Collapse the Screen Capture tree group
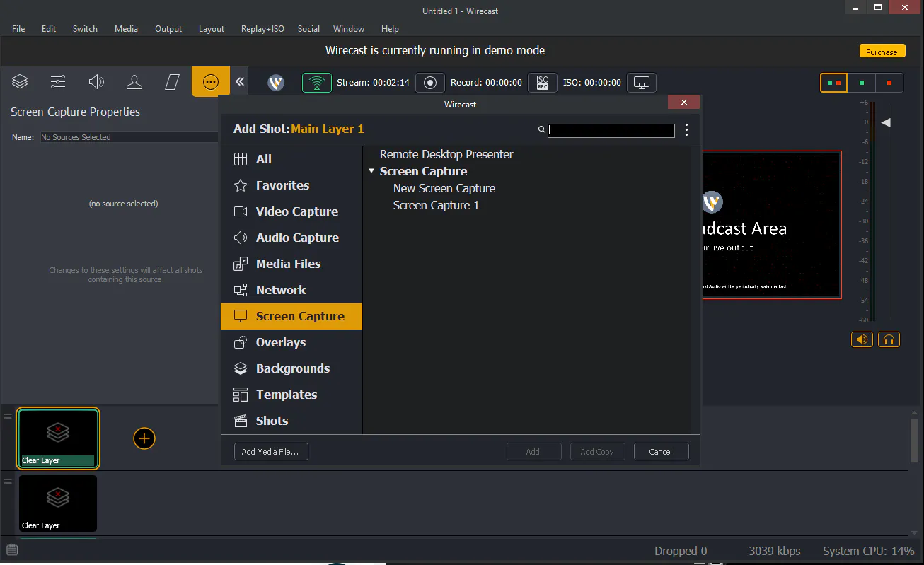The height and width of the screenshot is (565, 924). [x=371, y=171]
